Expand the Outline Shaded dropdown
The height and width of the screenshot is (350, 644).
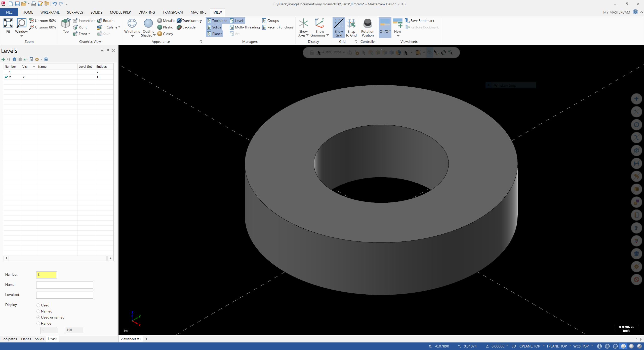tap(154, 35)
